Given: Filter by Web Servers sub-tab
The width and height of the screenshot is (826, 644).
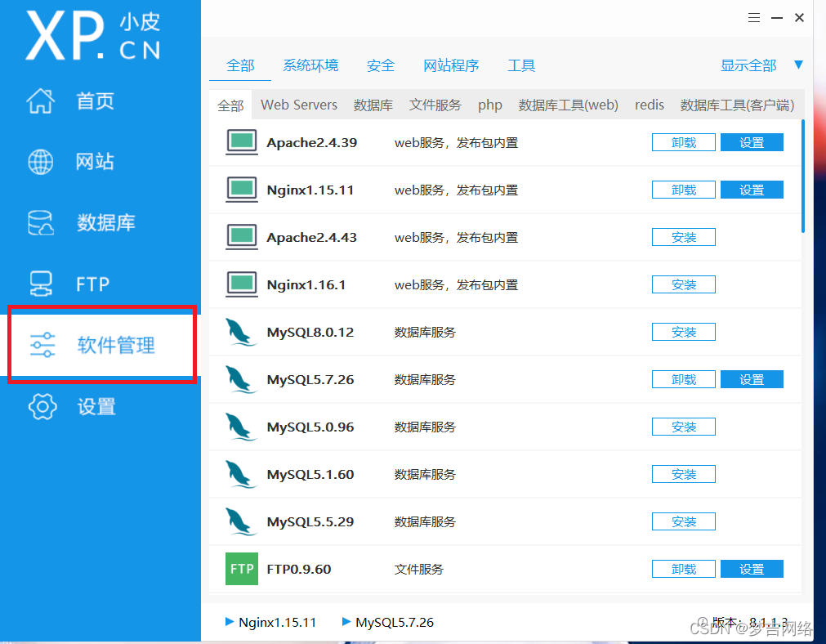Looking at the screenshot, I should [x=299, y=105].
